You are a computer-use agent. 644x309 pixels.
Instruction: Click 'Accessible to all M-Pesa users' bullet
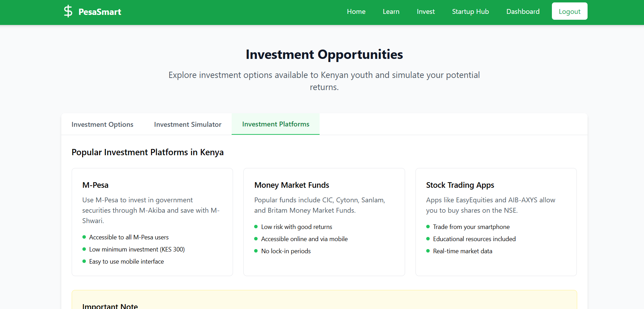coord(129,237)
